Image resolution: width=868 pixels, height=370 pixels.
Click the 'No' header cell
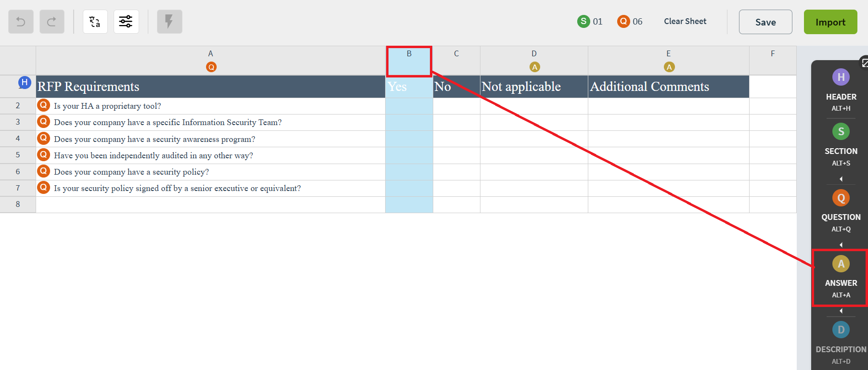click(x=456, y=87)
